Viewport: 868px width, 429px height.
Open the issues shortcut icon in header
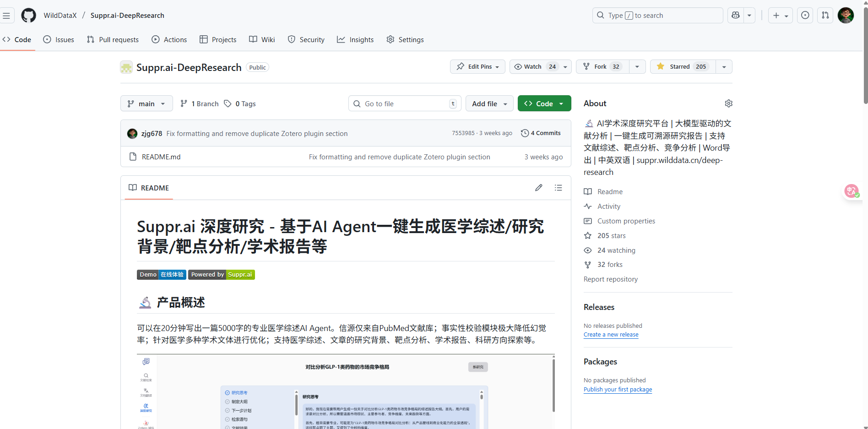click(805, 16)
